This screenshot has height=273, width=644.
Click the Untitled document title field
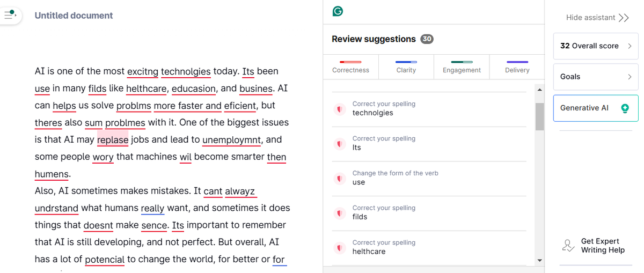point(74,16)
